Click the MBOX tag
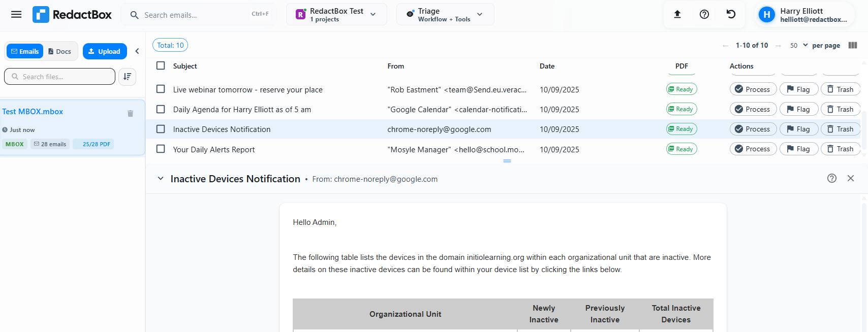868x332 pixels. pos(15,144)
